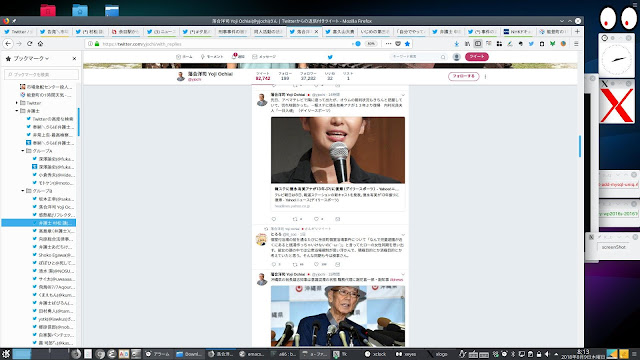The width and height of the screenshot is (640, 360).
Task: Click the volume icon in system tray
Action: pos(547,354)
